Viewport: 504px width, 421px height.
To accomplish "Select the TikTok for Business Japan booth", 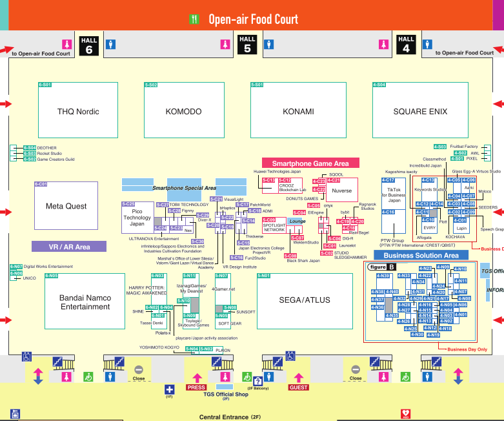I will point(394,194).
